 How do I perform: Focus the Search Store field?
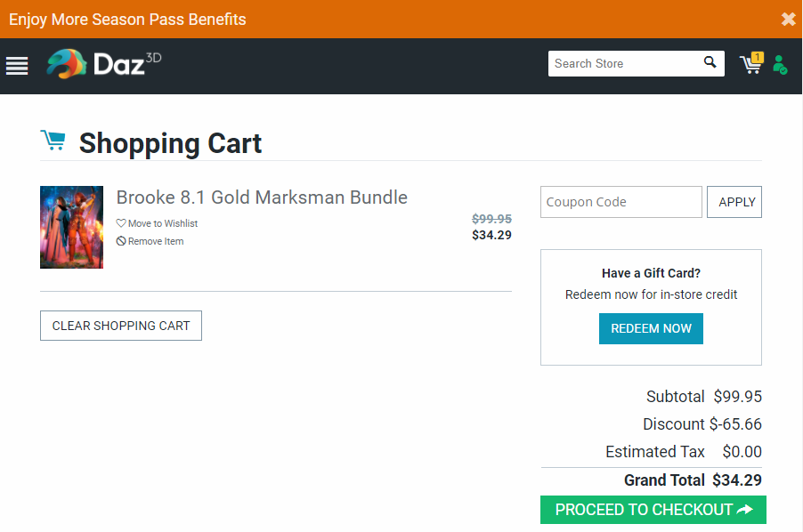click(623, 63)
